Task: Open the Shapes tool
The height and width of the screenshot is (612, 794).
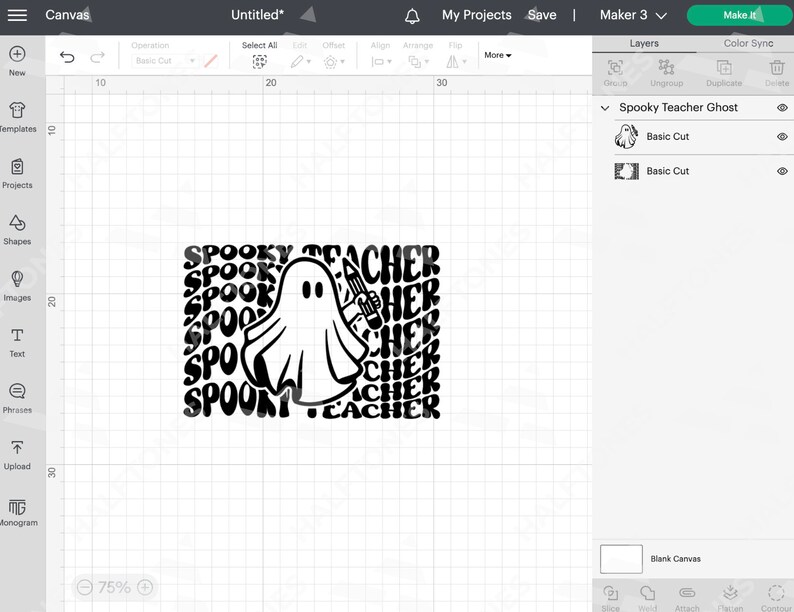Action: 17,229
